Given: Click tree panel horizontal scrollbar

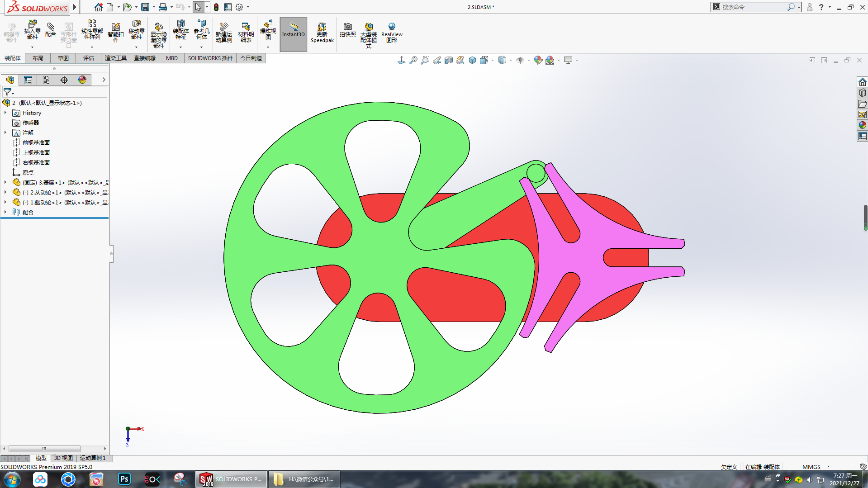Looking at the screenshot, I should click(x=44, y=449).
